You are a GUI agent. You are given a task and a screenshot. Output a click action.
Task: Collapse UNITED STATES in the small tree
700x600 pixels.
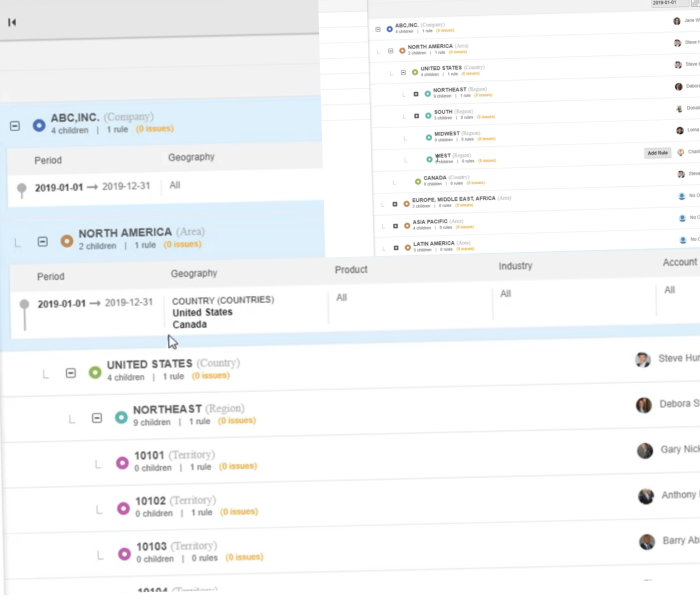[403, 72]
